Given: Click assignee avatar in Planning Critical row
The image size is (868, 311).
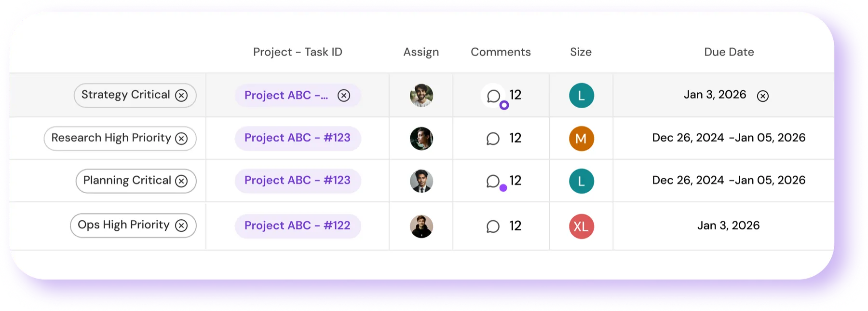Looking at the screenshot, I should tap(421, 181).
